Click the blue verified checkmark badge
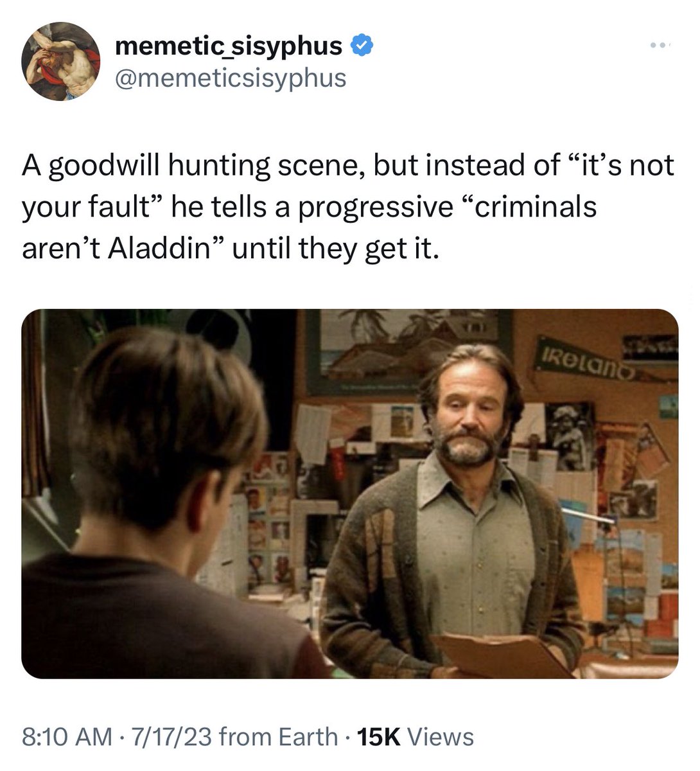700x771 pixels. pos(362,46)
